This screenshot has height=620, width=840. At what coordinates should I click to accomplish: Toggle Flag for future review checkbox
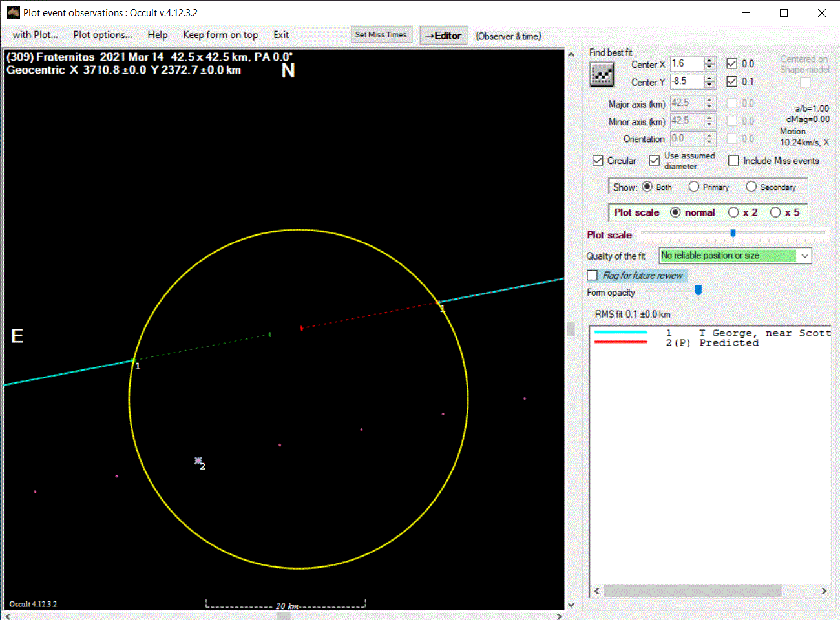click(x=592, y=276)
